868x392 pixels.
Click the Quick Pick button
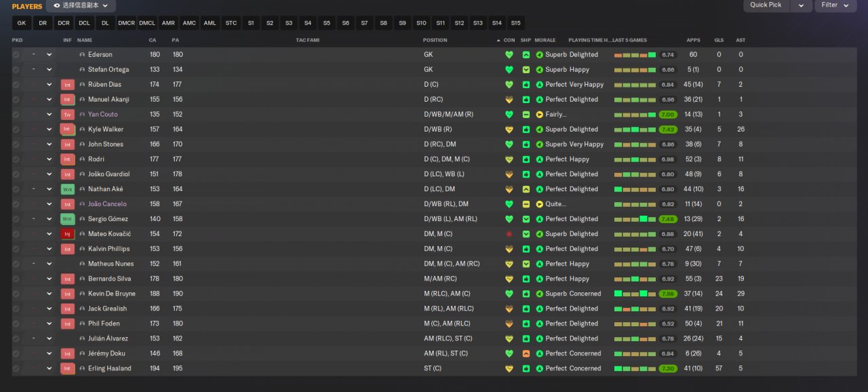coord(766,5)
